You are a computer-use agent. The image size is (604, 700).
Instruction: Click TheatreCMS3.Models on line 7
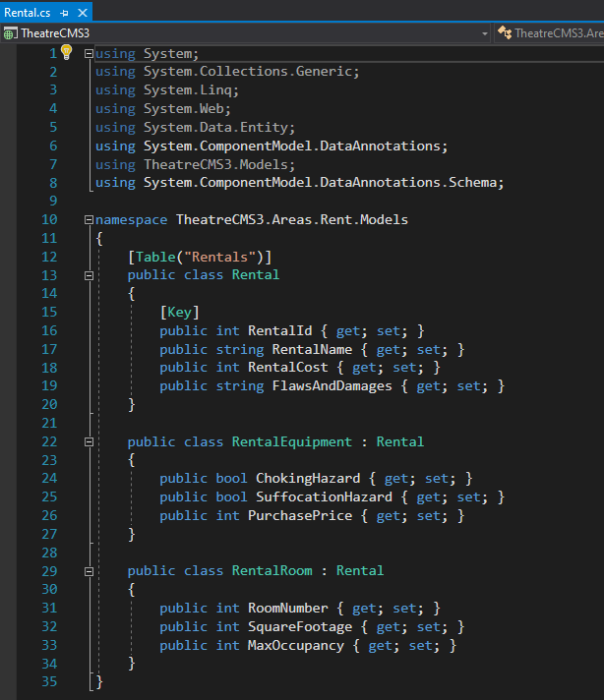pos(215,165)
